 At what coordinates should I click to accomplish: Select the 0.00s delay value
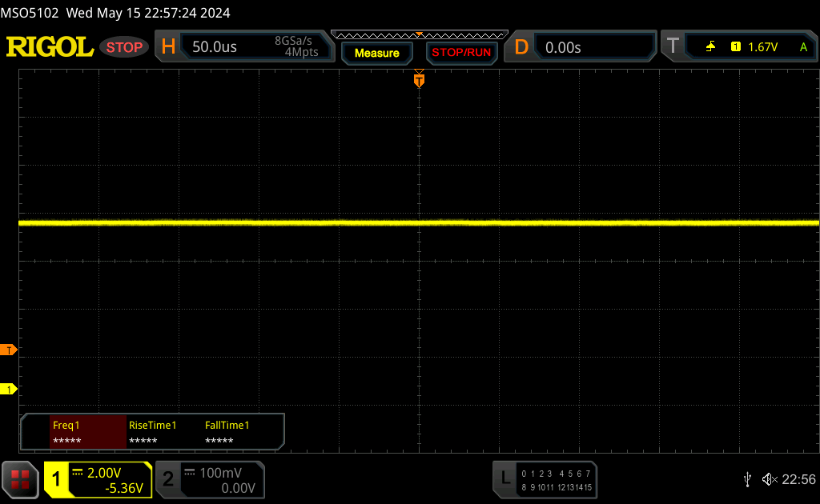563,47
